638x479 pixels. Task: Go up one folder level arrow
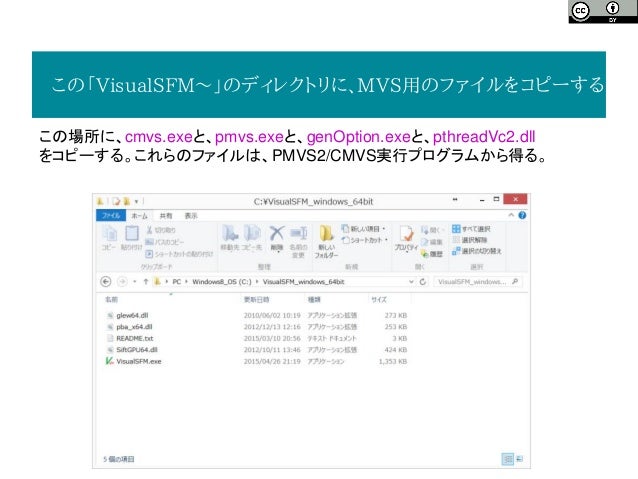pos(145,282)
